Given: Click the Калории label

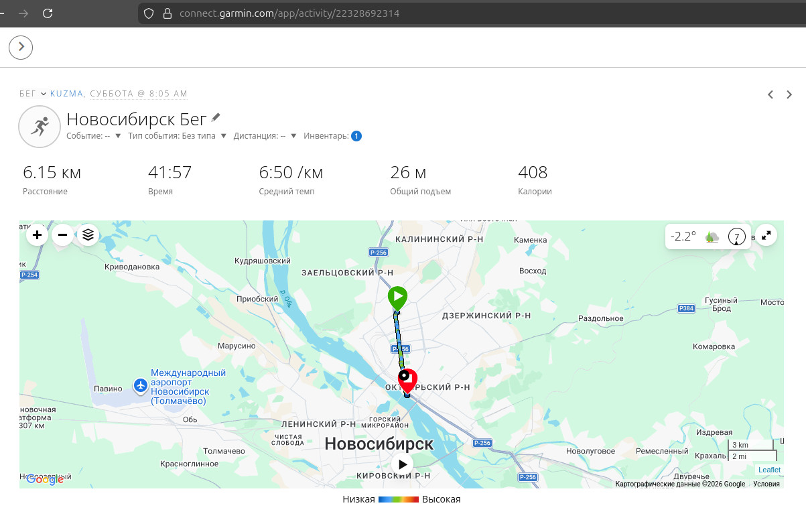Looking at the screenshot, I should coord(535,192).
